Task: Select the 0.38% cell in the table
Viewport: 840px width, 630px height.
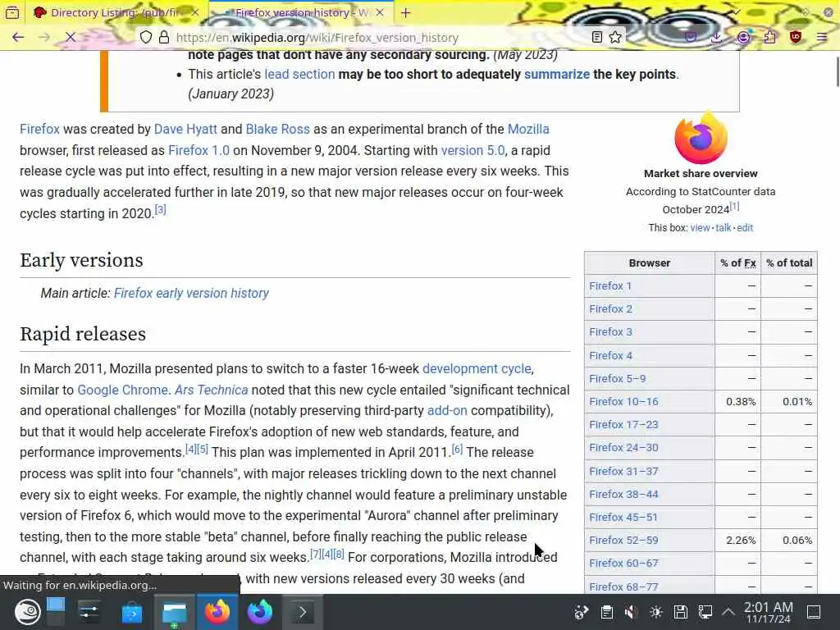Action: tap(737, 402)
